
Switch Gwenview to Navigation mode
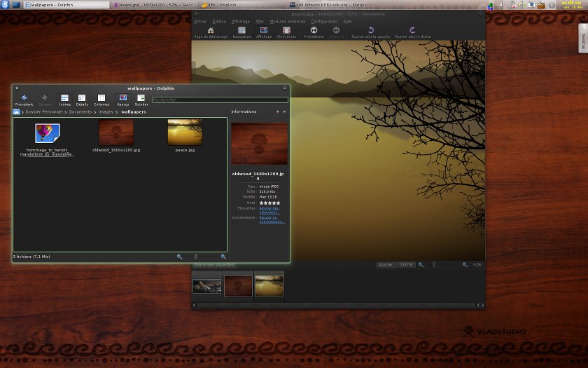[241, 33]
